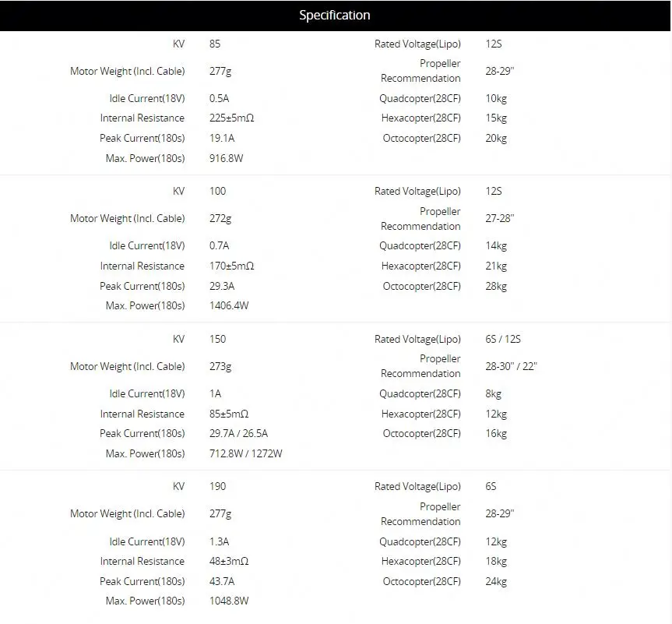This screenshot has width=672, height=624.
Task: Click the 48±3mΩ internal resistance value
Action: point(229,562)
